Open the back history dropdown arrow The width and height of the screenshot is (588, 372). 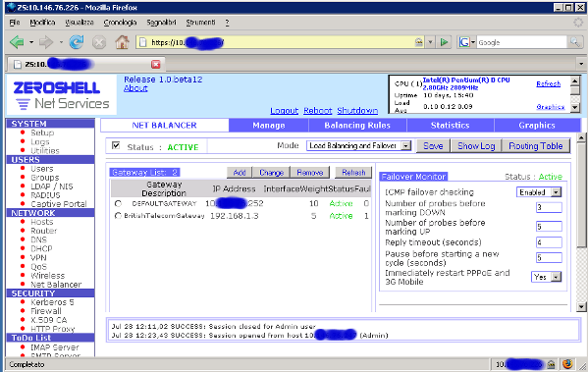tap(31, 42)
